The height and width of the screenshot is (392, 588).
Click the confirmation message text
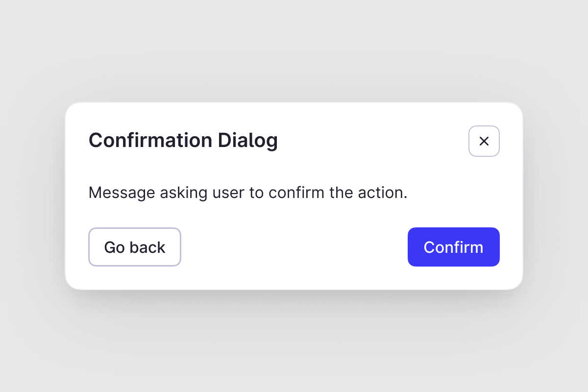pos(247,193)
